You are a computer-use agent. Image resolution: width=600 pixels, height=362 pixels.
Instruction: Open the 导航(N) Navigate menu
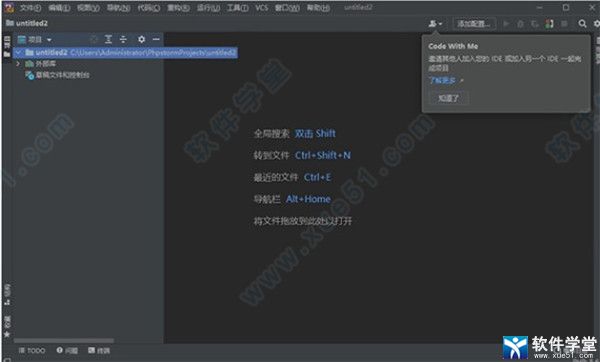118,8
